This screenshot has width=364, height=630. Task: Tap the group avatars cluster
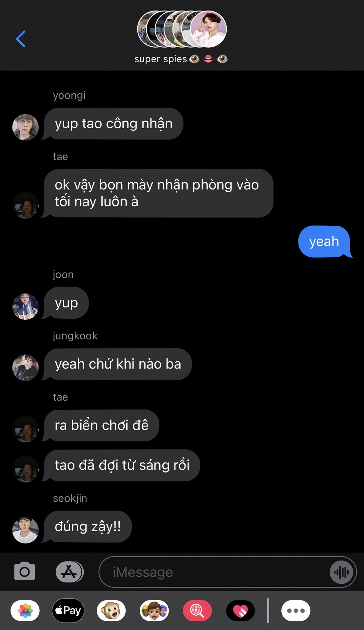pyautogui.click(x=182, y=29)
